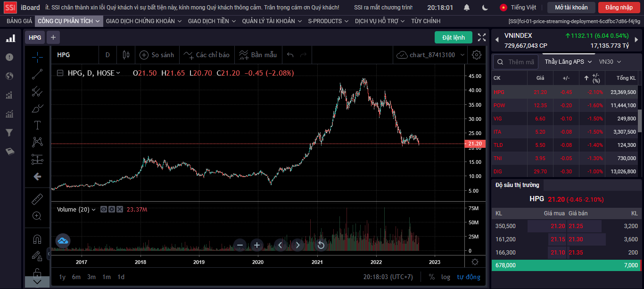Open the market chart icon in left sidebar
644x289 pixels.
pyautogui.click(x=10, y=39)
